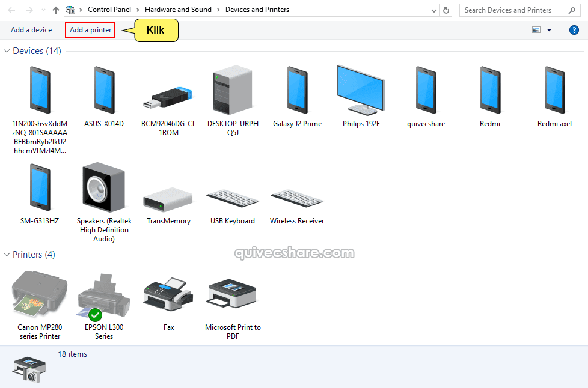Go to Control Panel via breadcrumb
The image size is (588, 388).
(109, 10)
